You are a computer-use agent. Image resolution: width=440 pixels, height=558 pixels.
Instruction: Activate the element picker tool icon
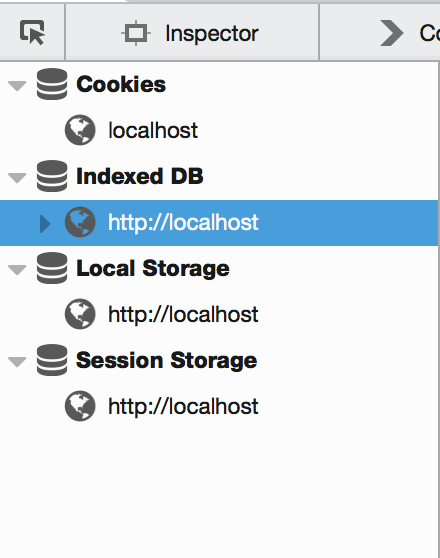tap(32, 32)
